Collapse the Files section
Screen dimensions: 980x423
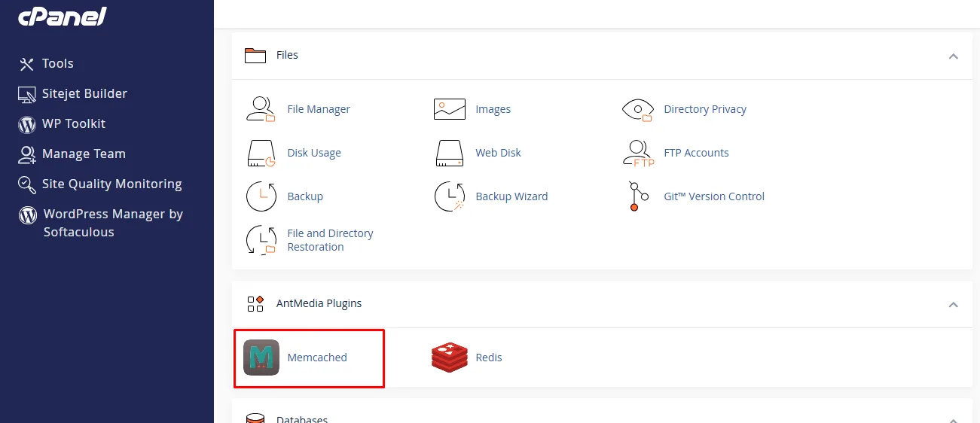pos(953,56)
